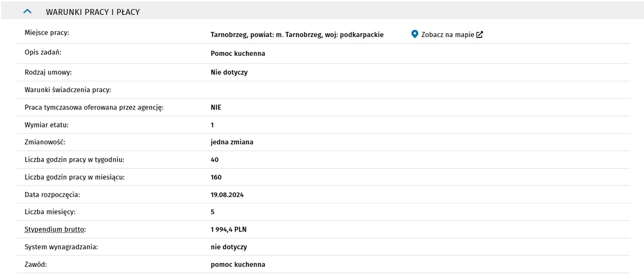644x278 pixels.
Task: Click the 1 994,4 PLN stipend value
Action: tap(228, 229)
